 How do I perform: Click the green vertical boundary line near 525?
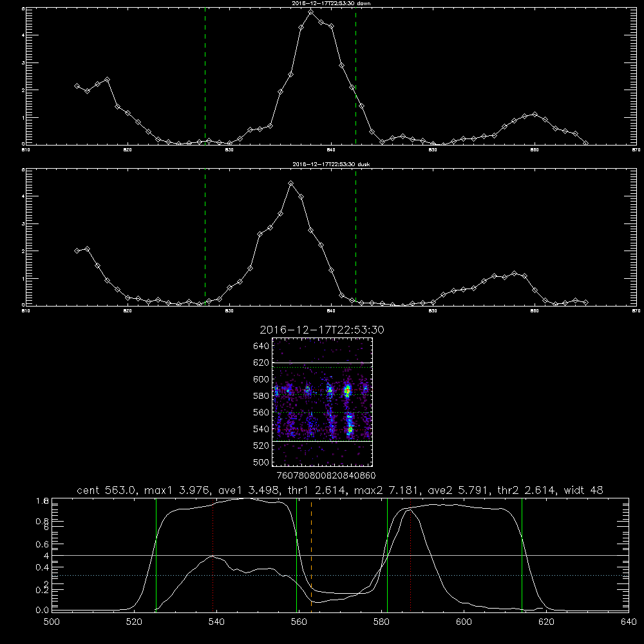pyautogui.click(x=156, y=554)
